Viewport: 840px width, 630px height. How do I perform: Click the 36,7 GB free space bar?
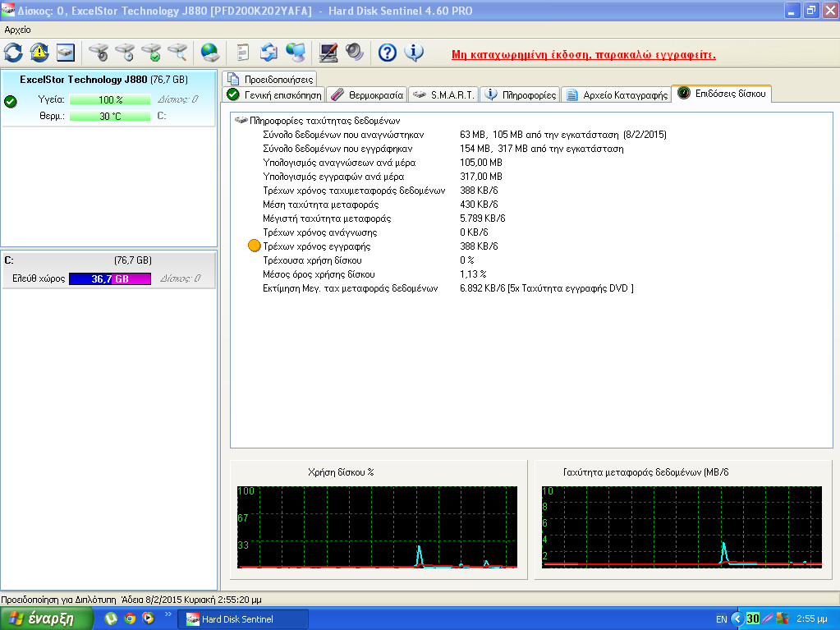(110, 278)
